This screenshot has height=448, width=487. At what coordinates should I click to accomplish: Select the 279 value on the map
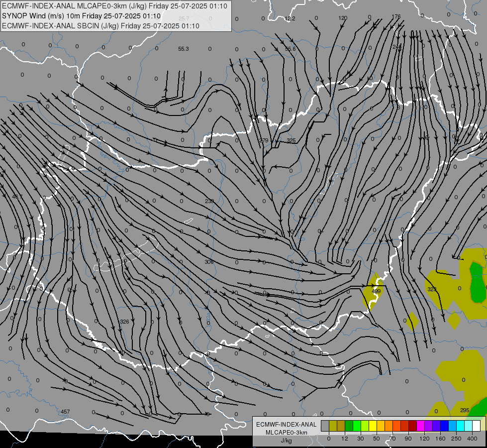coord(264,140)
